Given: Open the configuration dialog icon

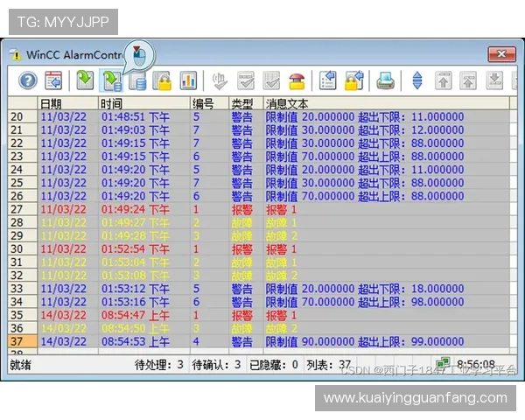Looking at the screenshot, I should [x=53, y=80].
